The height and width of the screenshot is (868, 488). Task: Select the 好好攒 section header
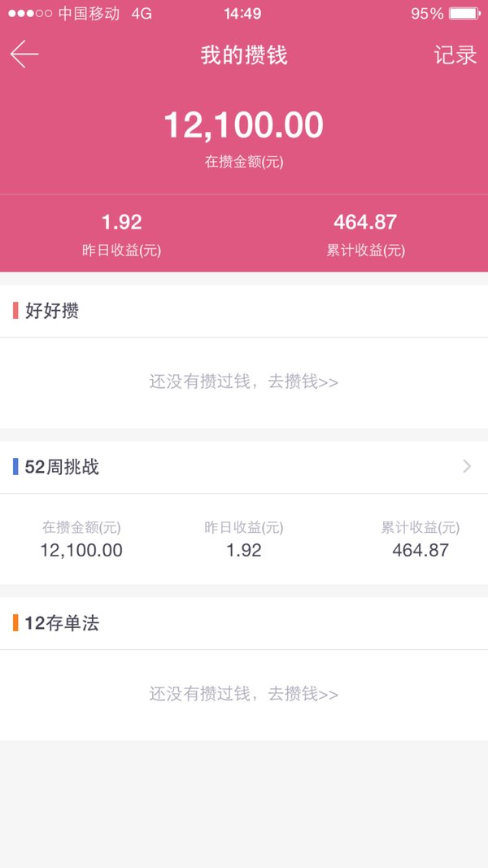pos(244,311)
